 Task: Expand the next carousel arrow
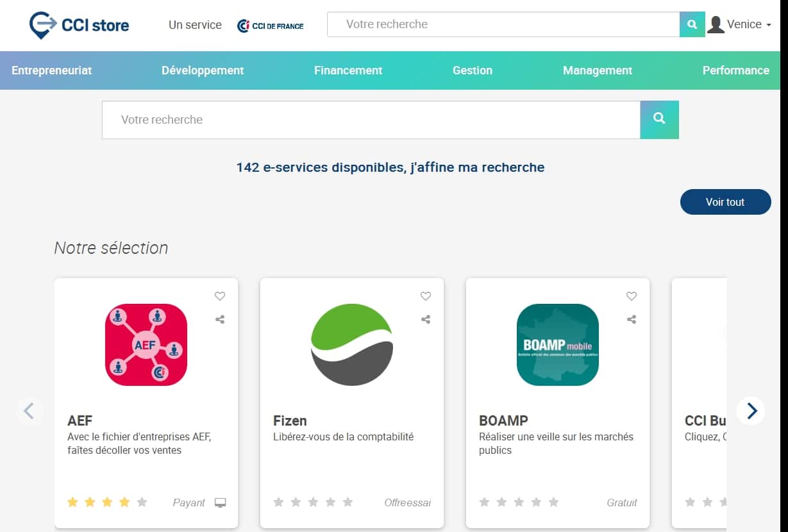[x=750, y=411]
